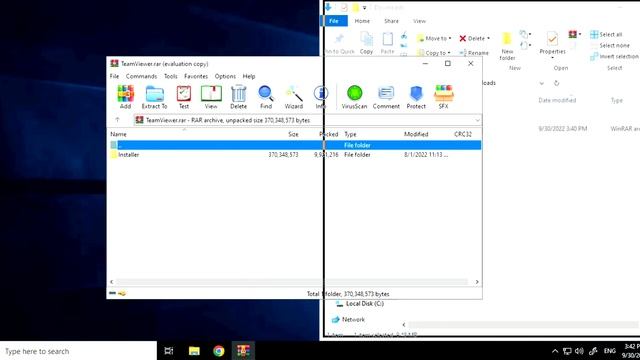The width and height of the screenshot is (640, 360).
Task: Sort by Name column header
Action: tap(118, 134)
